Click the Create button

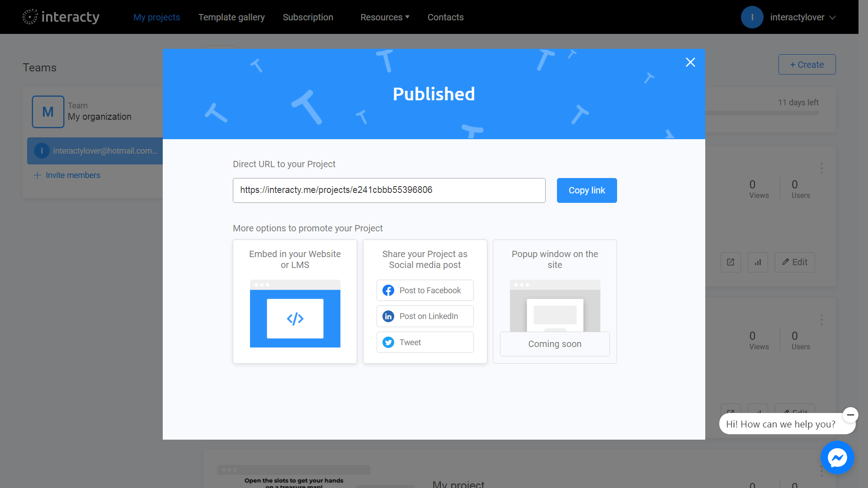point(807,64)
